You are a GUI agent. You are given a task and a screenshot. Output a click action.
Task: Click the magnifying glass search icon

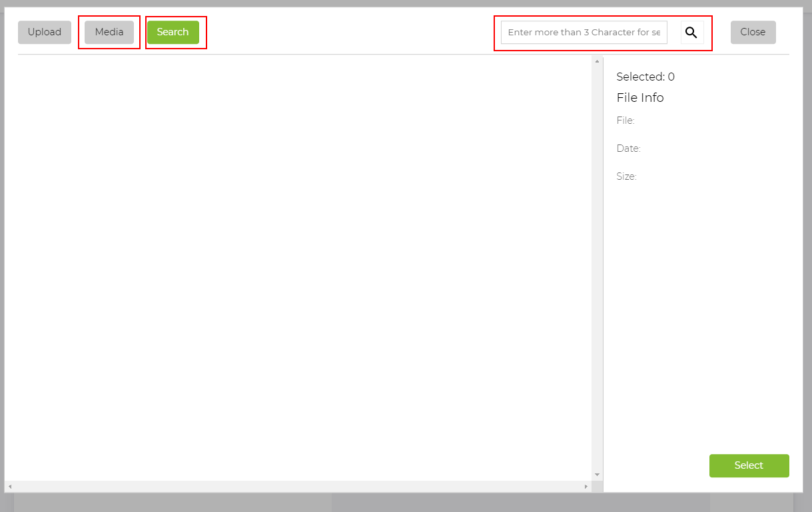coord(691,32)
